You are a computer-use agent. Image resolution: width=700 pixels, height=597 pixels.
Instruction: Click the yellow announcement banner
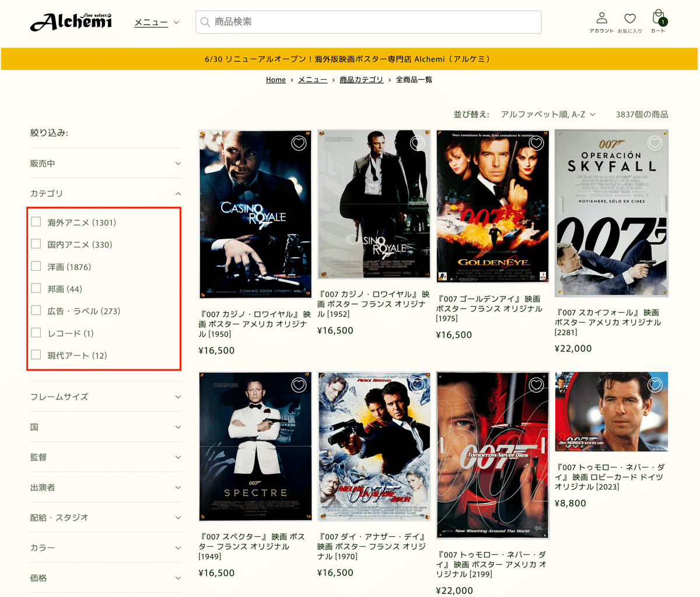pyautogui.click(x=349, y=59)
